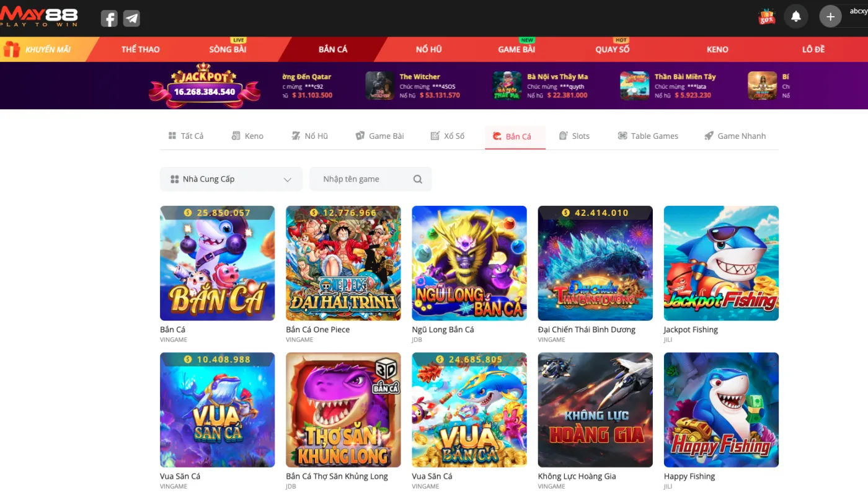The image size is (868, 493).
Task: Open Bà Nội vs Thầy Ma ticker item
Action: 541,86
